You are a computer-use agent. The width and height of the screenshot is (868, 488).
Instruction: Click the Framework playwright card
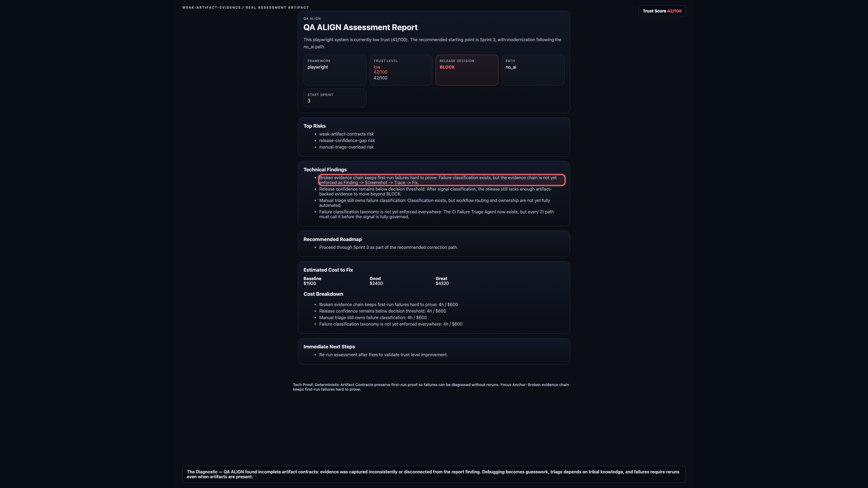pyautogui.click(x=335, y=70)
